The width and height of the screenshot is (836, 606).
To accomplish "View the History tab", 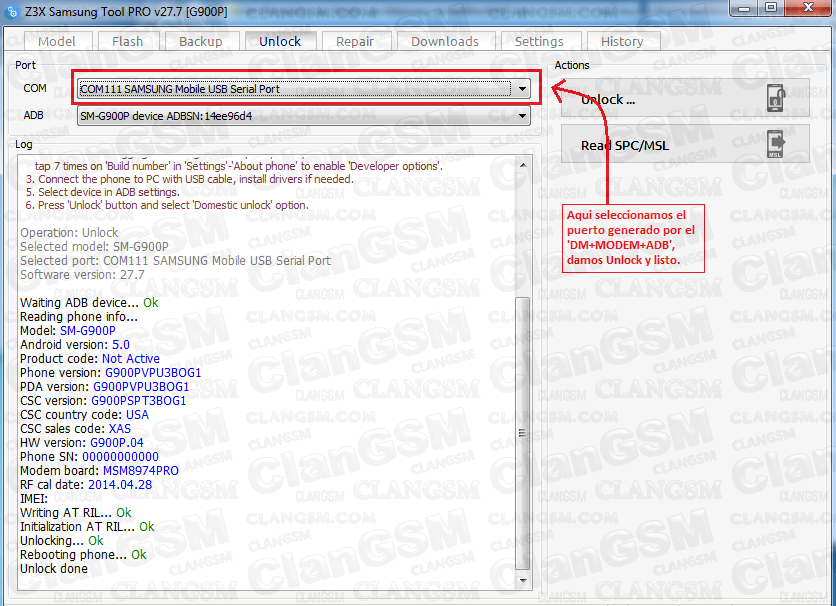I will (x=622, y=42).
